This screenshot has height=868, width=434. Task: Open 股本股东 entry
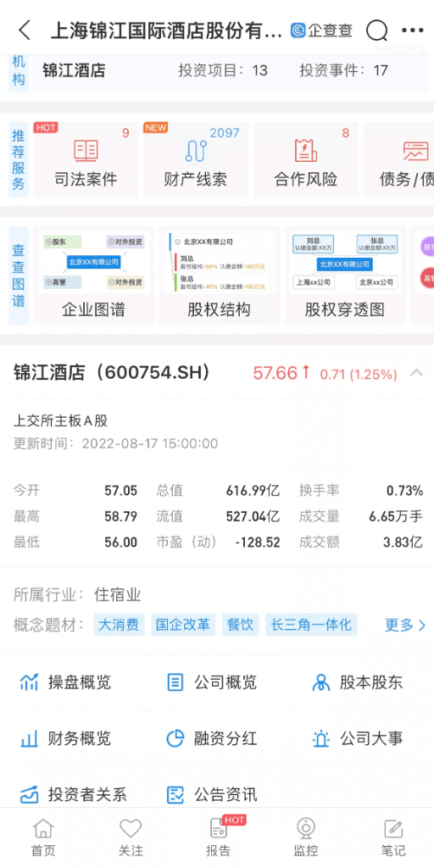point(357,682)
